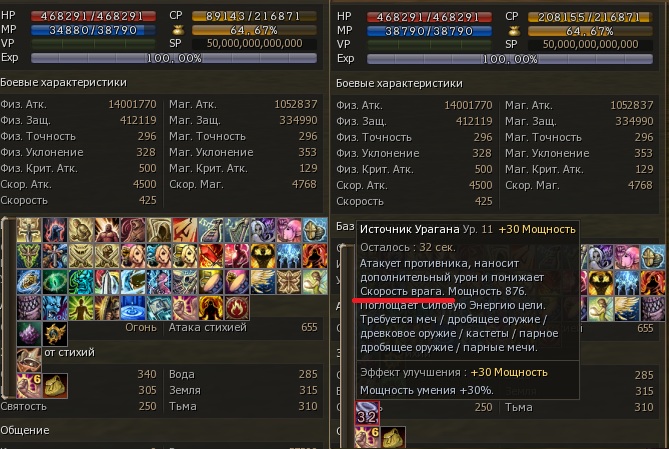Viewport: 669px width, 449px height.
Task: Select the green eye buff icon
Action: coord(55,282)
